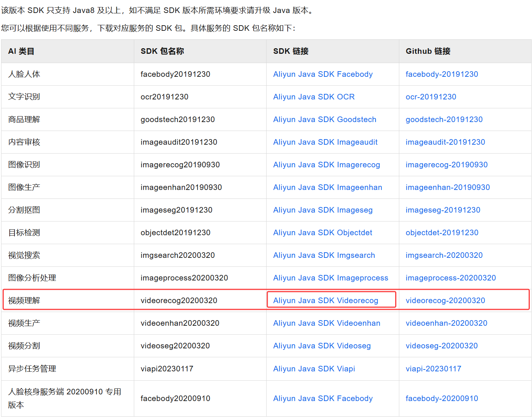
Task: Select the cell text facebody20191230
Action: 175,74
